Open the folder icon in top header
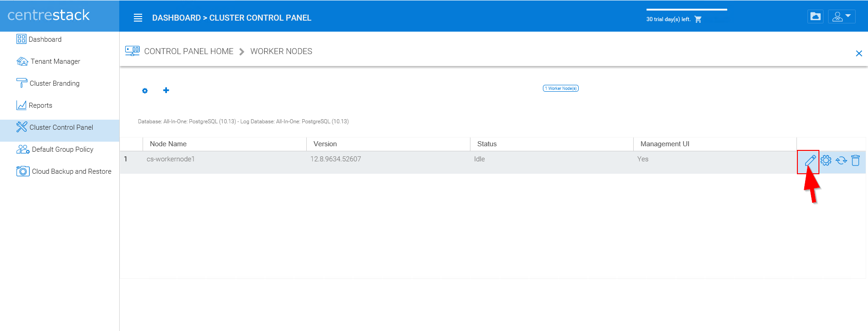Image resolution: width=868 pixels, height=331 pixels. (815, 17)
